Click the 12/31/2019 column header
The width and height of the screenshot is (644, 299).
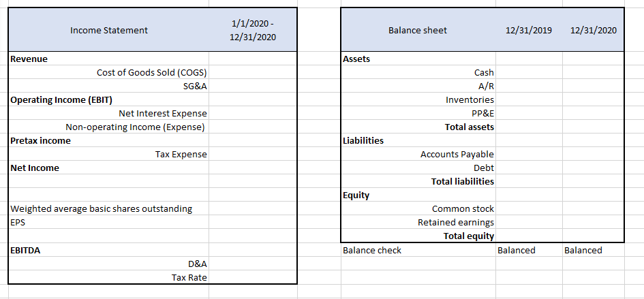529,30
